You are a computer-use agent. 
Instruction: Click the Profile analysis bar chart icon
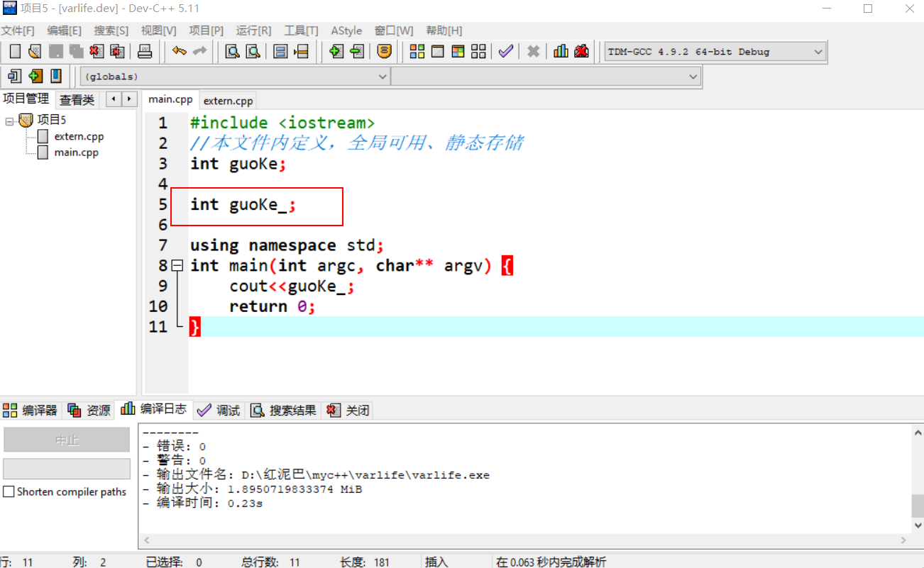point(561,51)
